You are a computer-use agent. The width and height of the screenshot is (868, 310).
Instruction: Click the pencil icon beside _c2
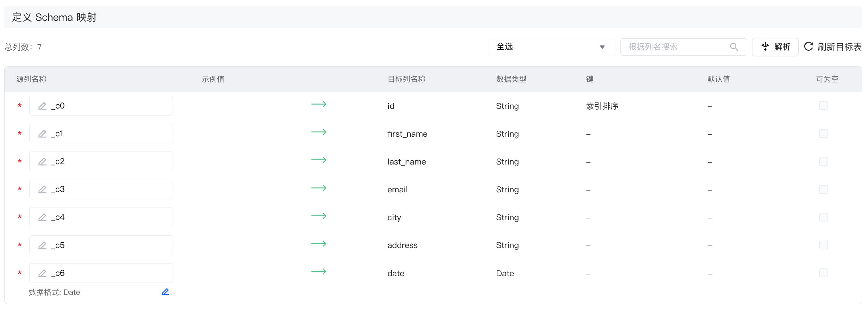tap(42, 162)
